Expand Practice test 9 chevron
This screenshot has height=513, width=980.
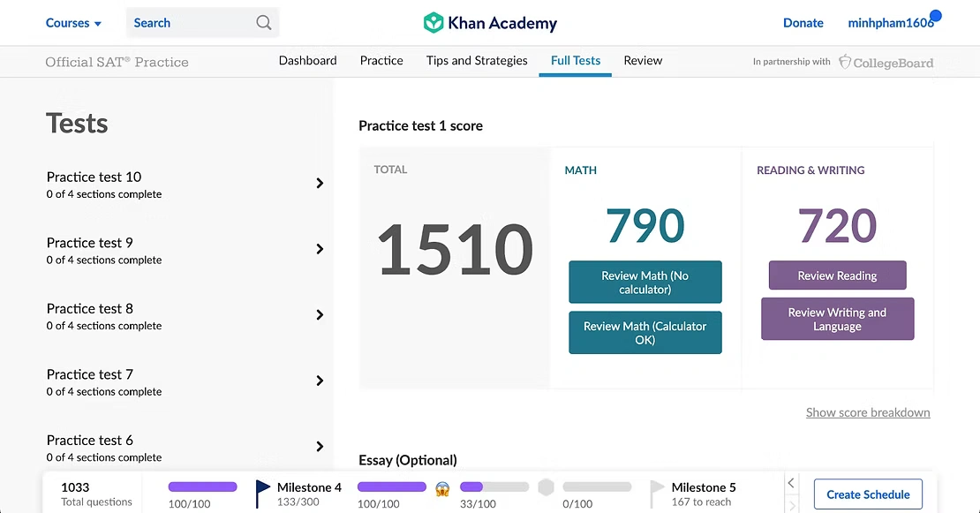pos(320,249)
